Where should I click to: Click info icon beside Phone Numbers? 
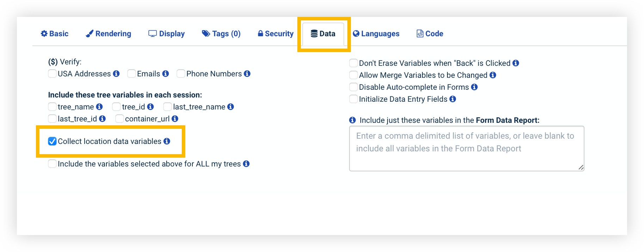[247, 74]
